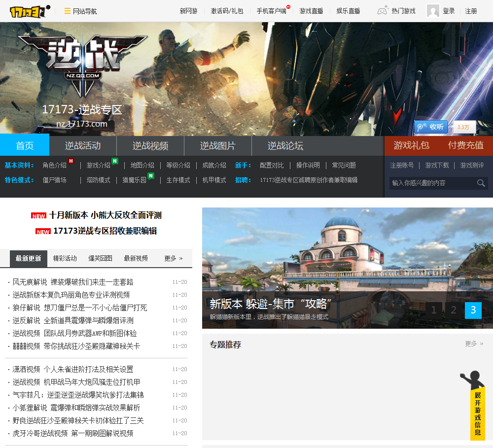Click 更多 » beside 专题推荐
Image resolution: width=493 pixels, height=448 pixels.
pyautogui.click(x=474, y=344)
